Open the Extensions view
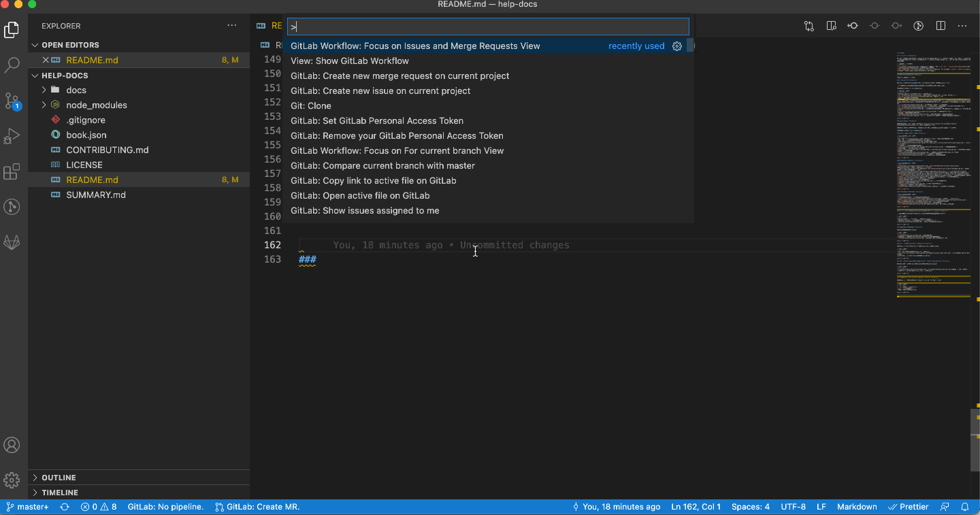 click(x=12, y=172)
